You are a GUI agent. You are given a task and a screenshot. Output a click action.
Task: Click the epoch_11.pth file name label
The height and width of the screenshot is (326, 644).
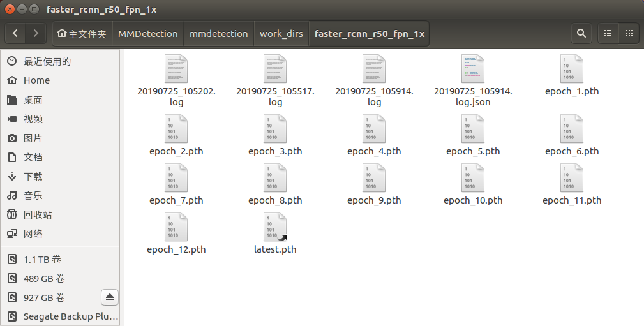tap(572, 200)
